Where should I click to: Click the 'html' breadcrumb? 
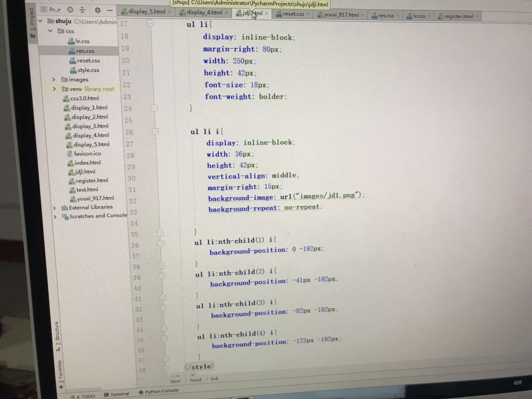(175, 381)
